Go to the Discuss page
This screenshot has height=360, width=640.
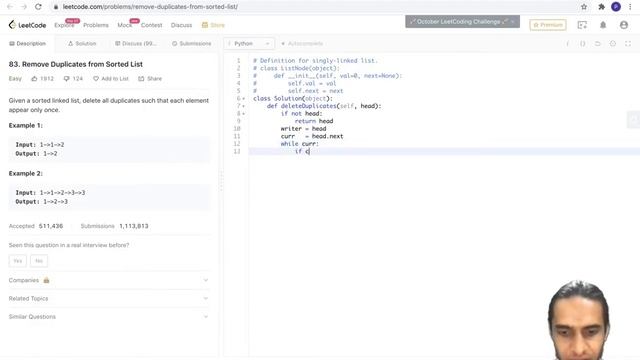pos(181,25)
